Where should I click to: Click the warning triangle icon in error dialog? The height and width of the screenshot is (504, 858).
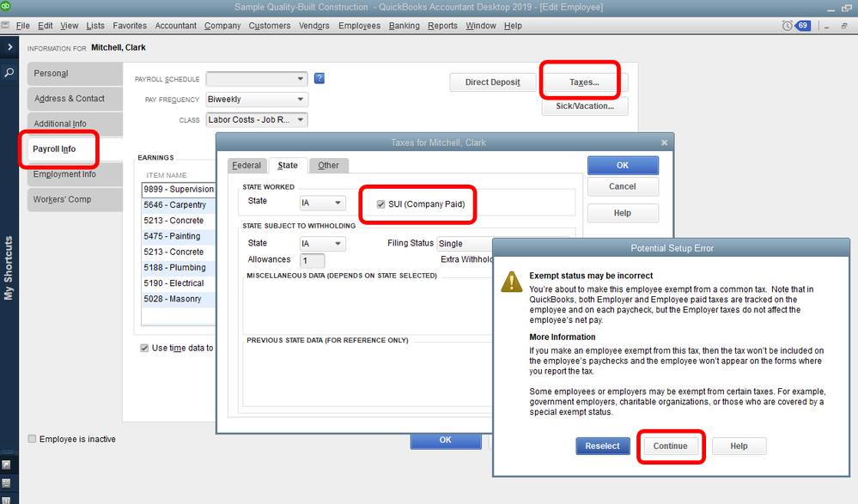pyautogui.click(x=512, y=282)
